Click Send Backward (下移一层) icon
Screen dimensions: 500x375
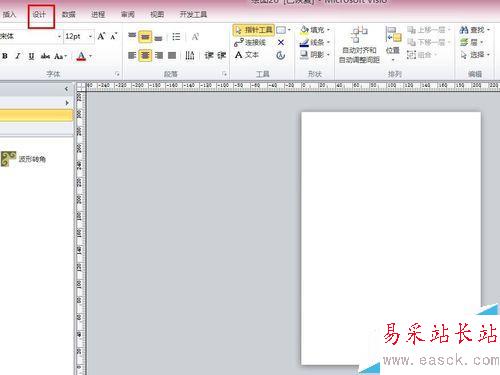coord(411,42)
